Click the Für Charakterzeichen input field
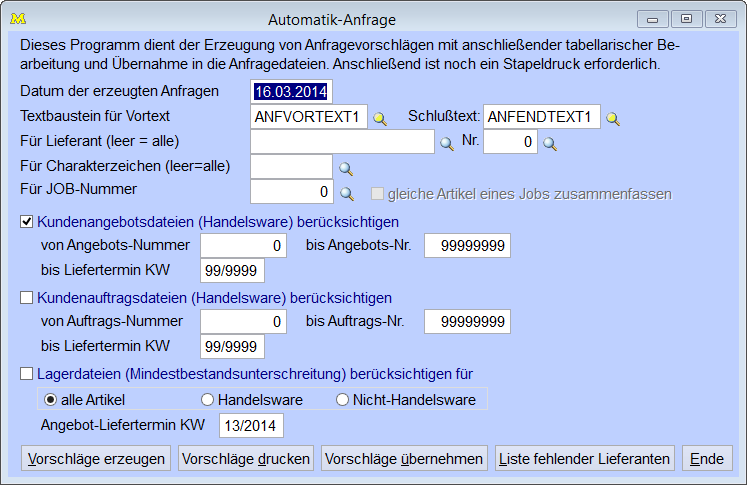747x485 pixels. coord(291,167)
